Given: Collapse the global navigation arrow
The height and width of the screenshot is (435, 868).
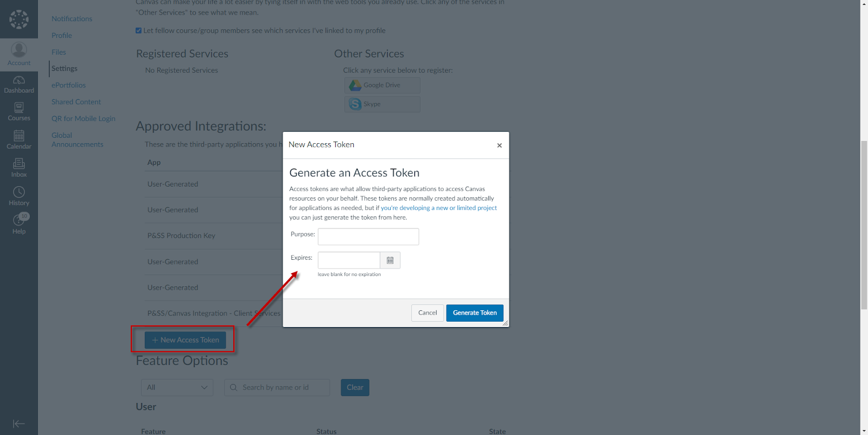Looking at the screenshot, I should (19, 424).
